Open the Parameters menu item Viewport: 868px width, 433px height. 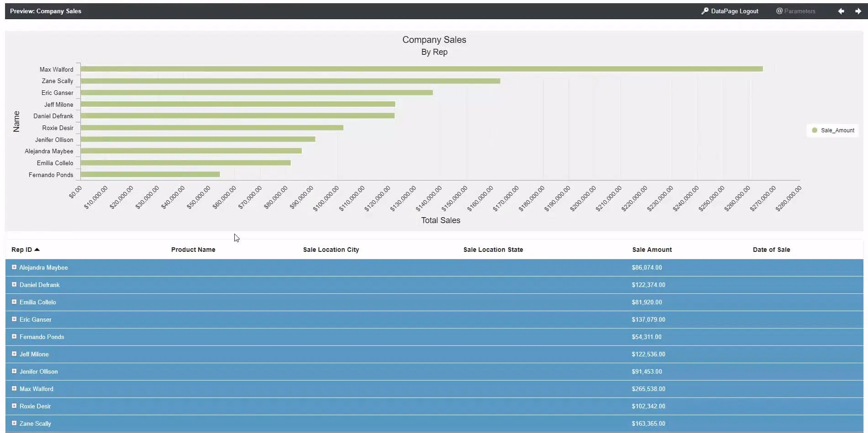click(800, 11)
